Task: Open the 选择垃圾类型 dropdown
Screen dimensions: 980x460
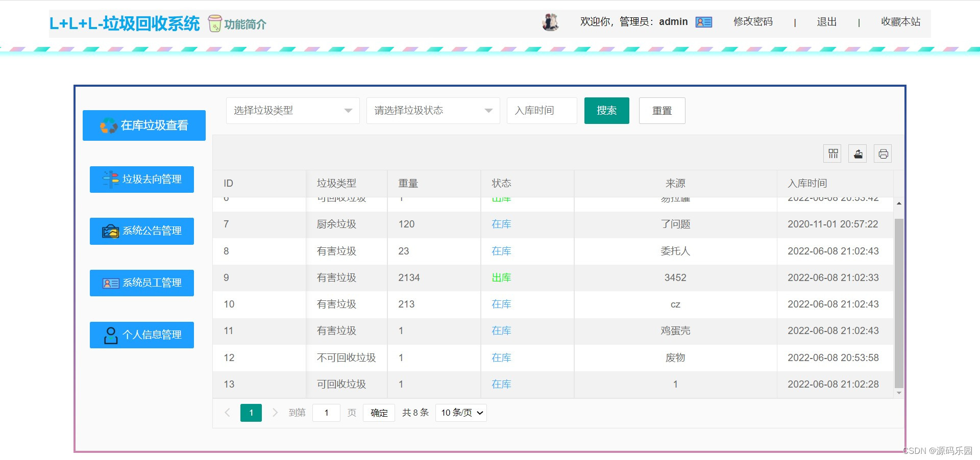Action: 292,110
